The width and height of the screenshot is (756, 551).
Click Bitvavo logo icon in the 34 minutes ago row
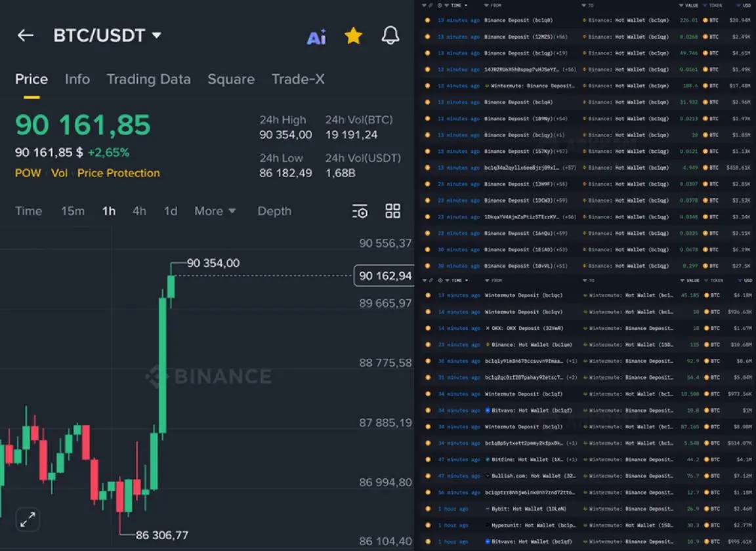pyautogui.click(x=488, y=410)
